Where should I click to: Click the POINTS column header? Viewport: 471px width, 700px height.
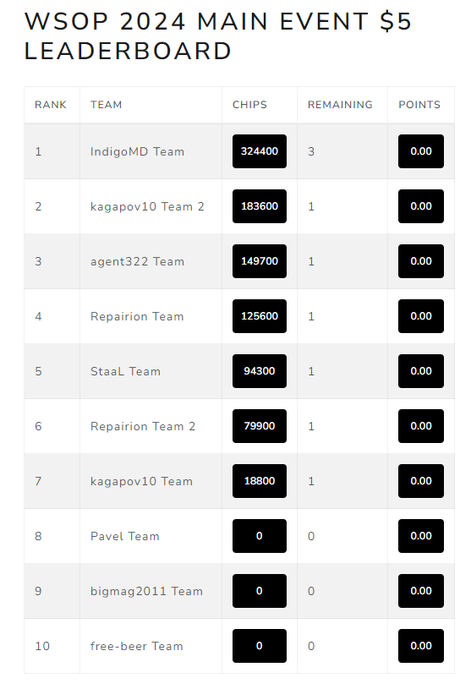click(419, 104)
